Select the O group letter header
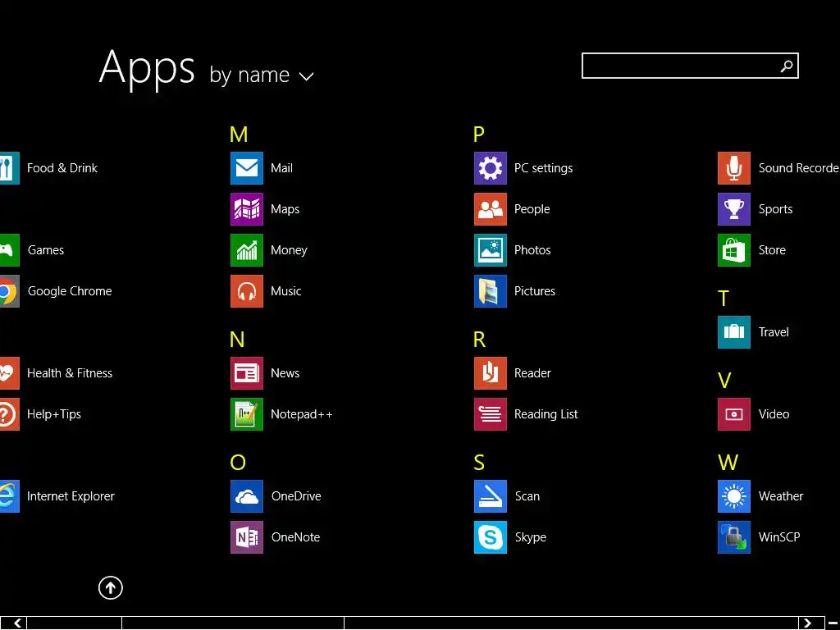The image size is (840, 630). click(x=238, y=463)
